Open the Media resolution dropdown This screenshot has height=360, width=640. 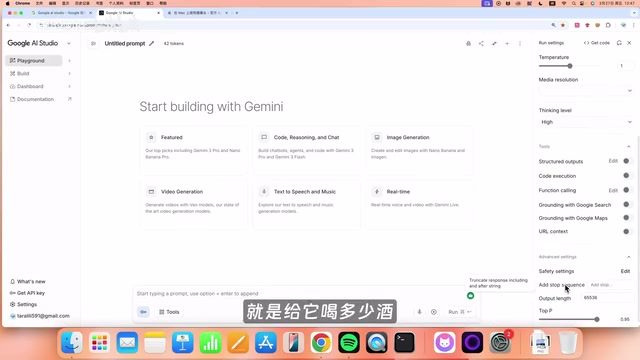(x=586, y=91)
